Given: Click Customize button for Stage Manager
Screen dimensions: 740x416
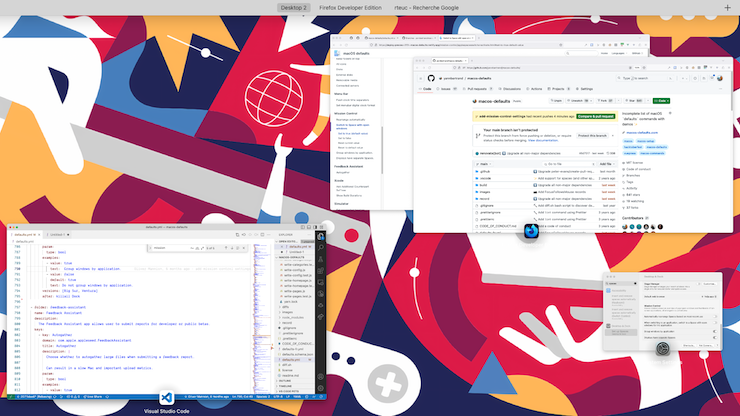Looking at the screenshot, I should click(x=710, y=284).
